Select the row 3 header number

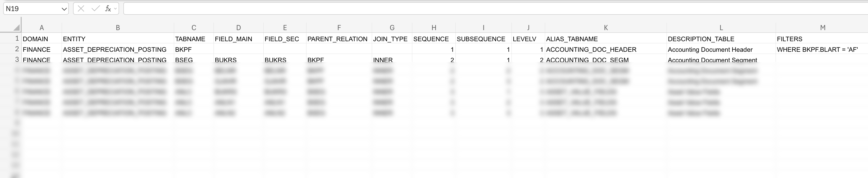(x=17, y=59)
